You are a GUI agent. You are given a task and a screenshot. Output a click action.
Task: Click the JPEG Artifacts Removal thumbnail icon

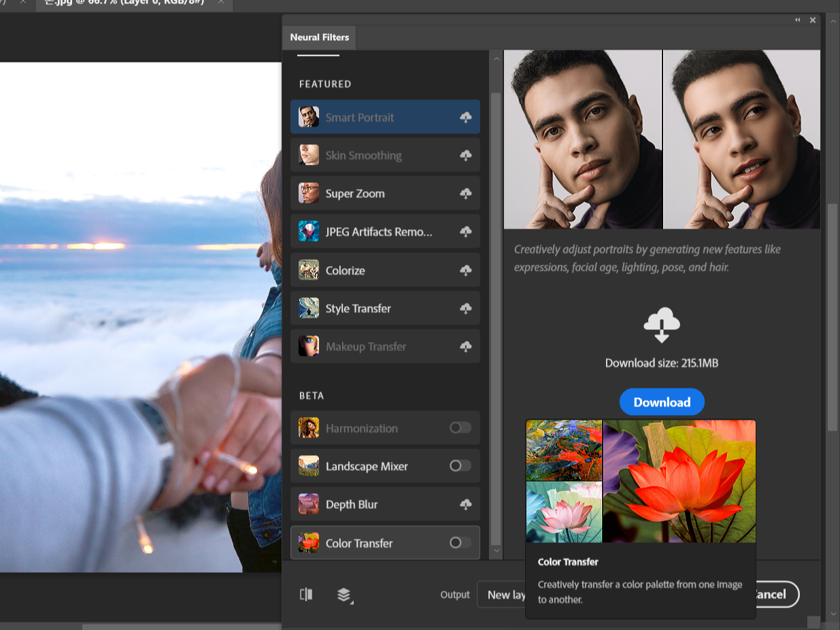[x=309, y=232]
